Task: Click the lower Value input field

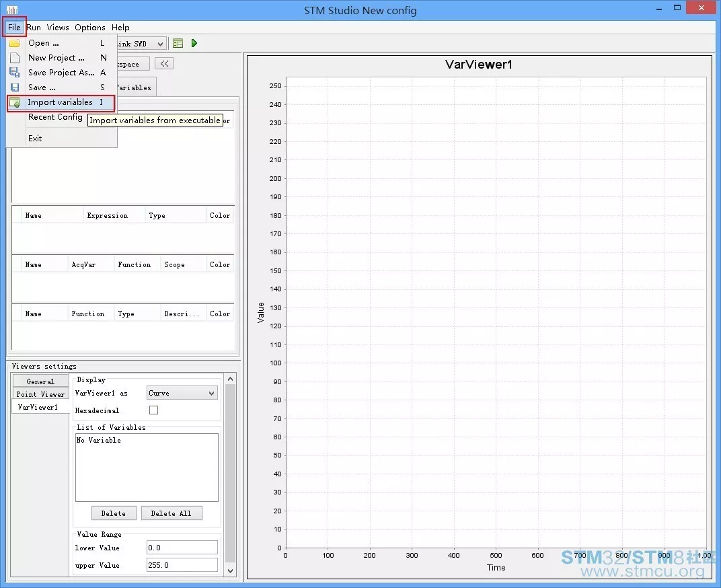Action: (x=182, y=548)
